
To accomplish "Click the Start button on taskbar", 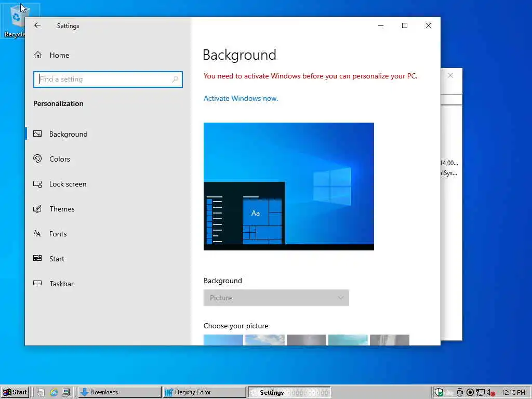I will [x=15, y=392].
